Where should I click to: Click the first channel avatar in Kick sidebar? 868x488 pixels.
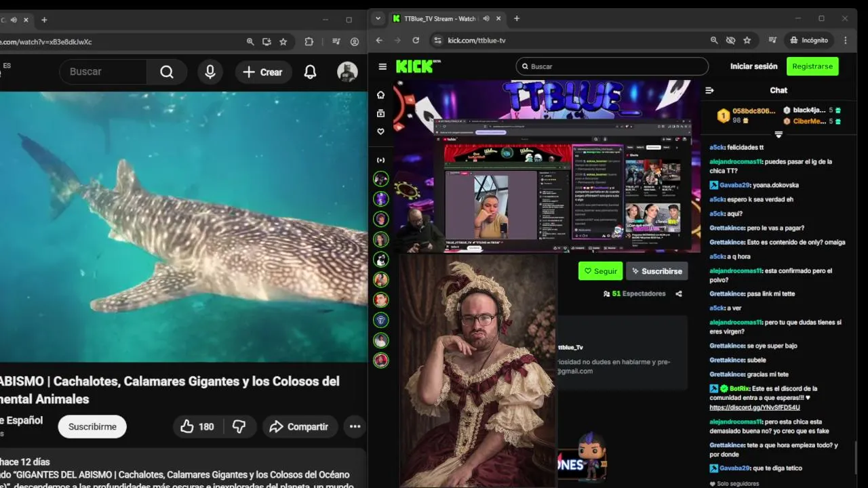[x=381, y=179]
